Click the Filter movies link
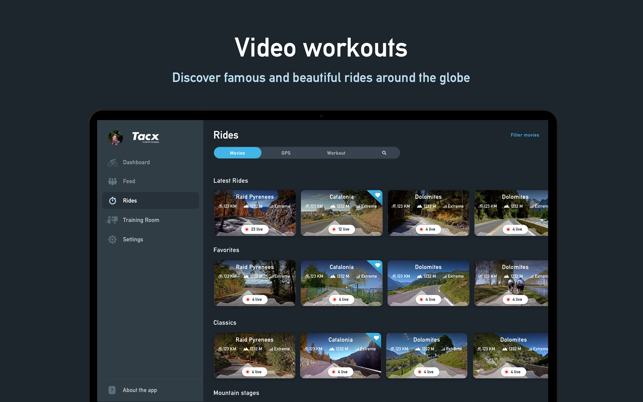Image resolution: width=643 pixels, height=402 pixels. coord(524,135)
